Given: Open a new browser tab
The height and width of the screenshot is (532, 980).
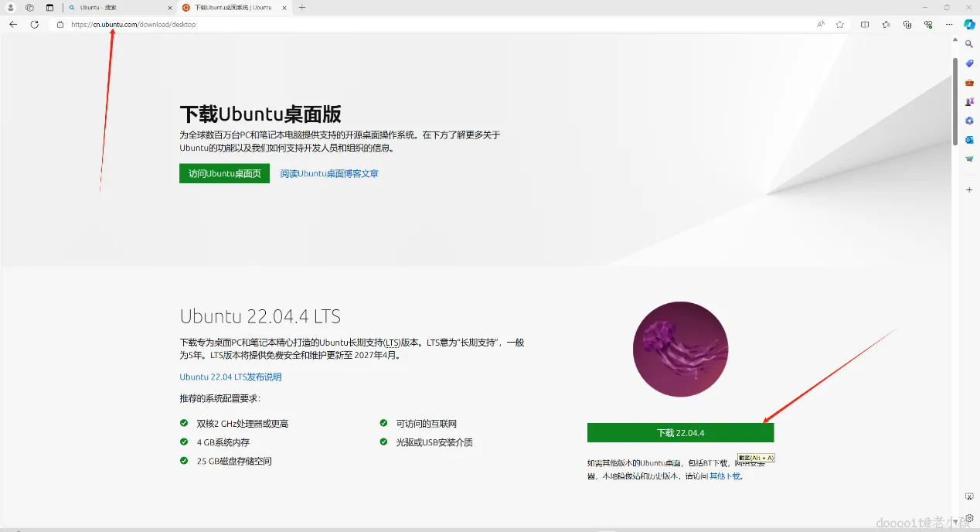Looking at the screenshot, I should pos(302,8).
